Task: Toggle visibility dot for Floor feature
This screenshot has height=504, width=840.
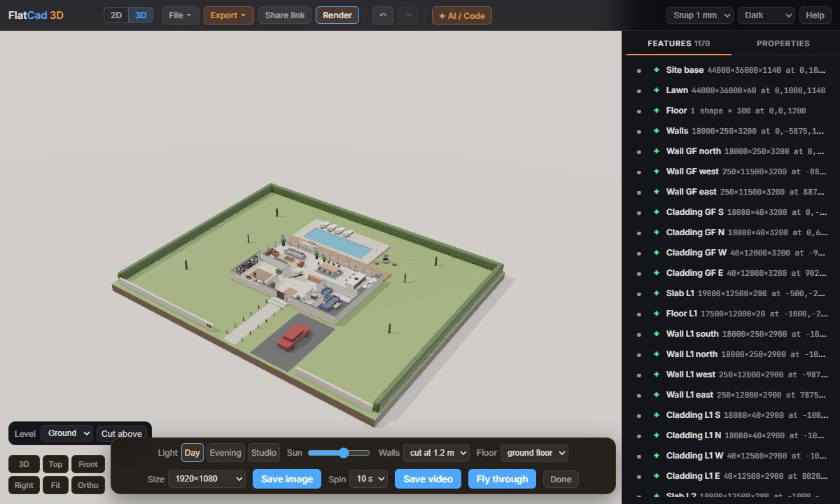Action: click(638, 111)
